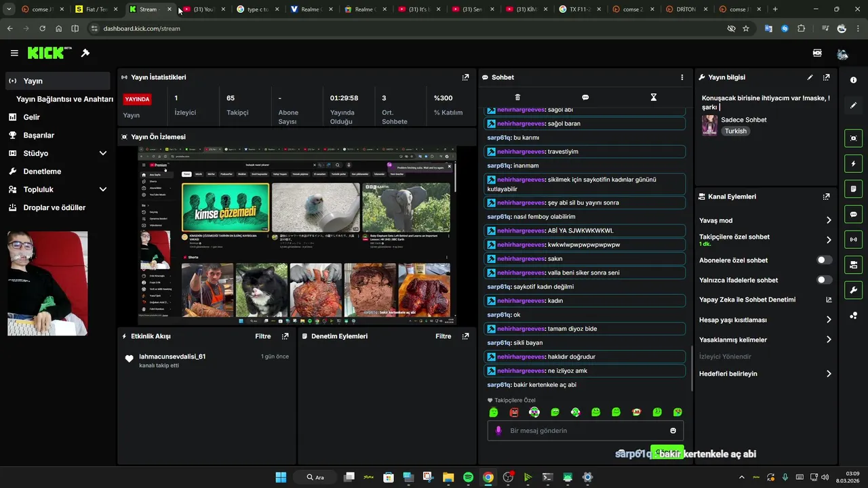This screenshot has height=488, width=868.
Task: Click the YAYINDA live badge
Action: (137, 99)
